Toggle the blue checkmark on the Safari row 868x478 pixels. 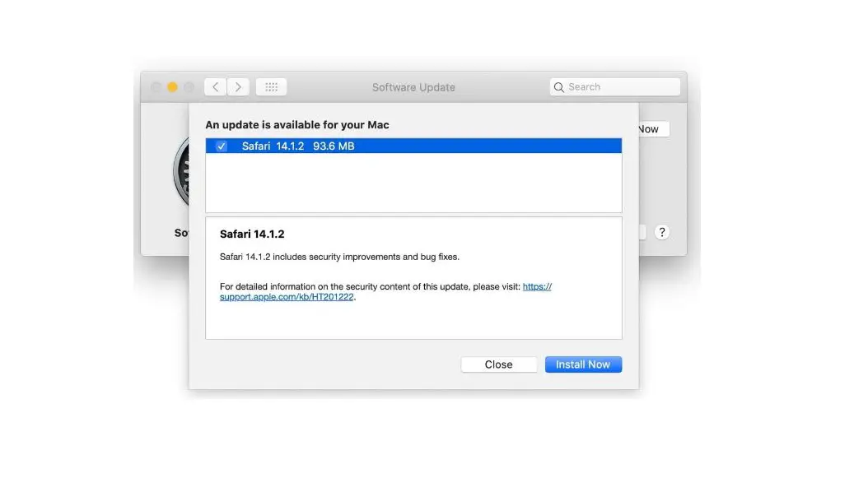pyautogui.click(x=221, y=146)
